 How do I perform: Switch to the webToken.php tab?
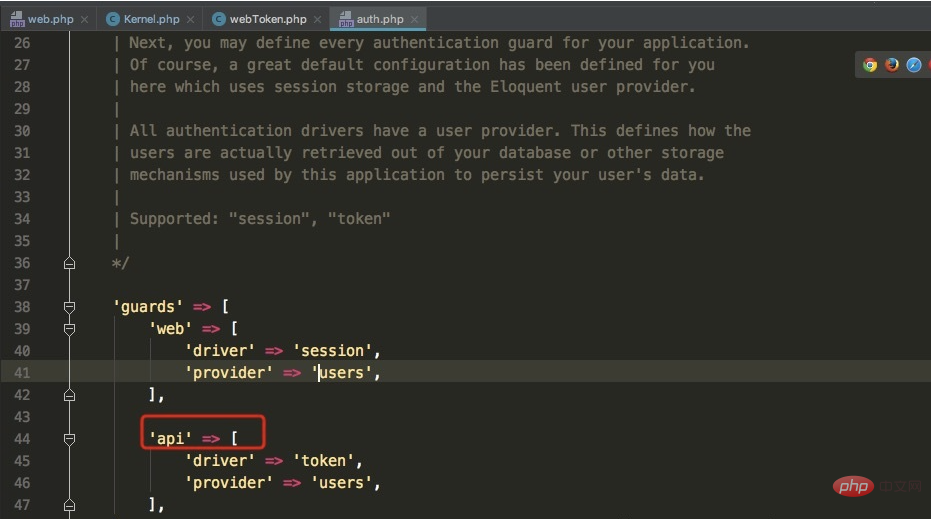268,19
